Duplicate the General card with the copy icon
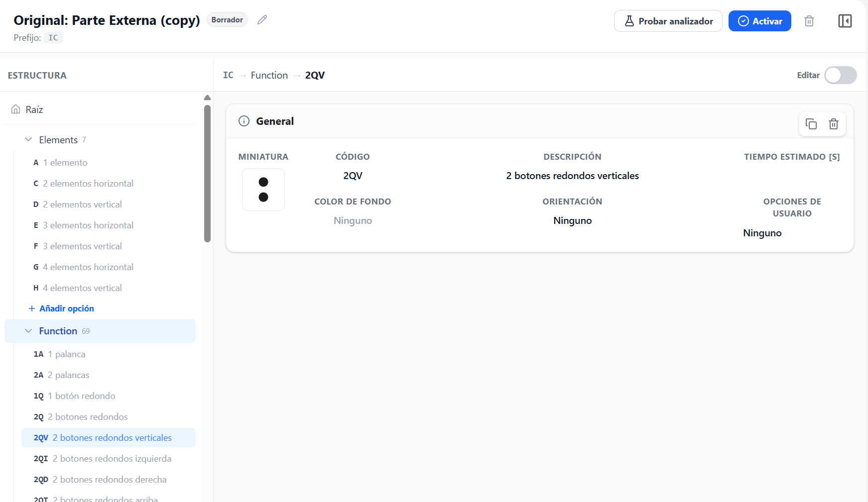 point(811,124)
